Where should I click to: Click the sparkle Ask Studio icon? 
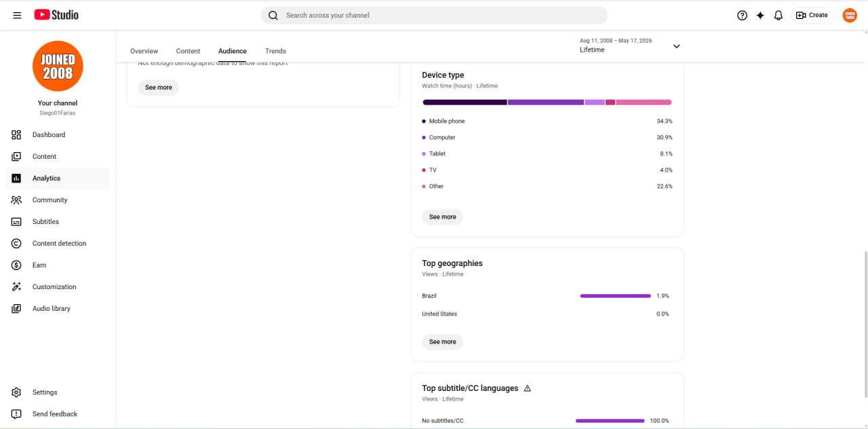click(760, 15)
